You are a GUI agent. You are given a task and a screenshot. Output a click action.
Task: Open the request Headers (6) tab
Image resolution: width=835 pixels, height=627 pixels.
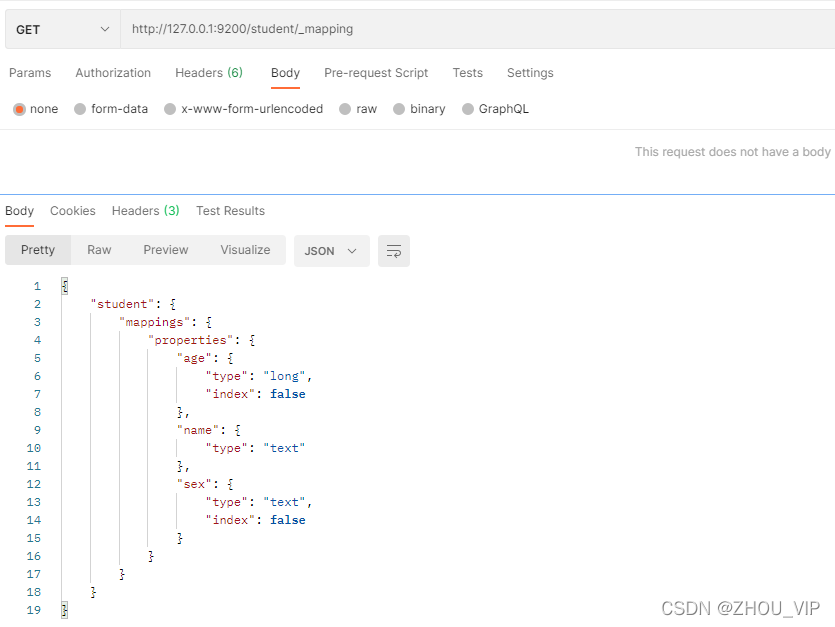tap(209, 73)
